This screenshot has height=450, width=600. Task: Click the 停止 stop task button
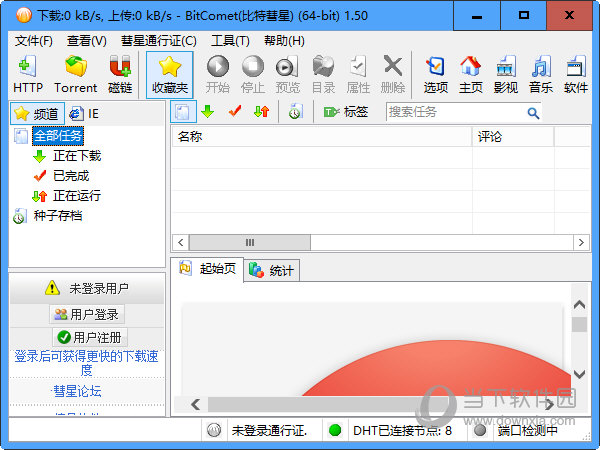pyautogui.click(x=253, y=75)
